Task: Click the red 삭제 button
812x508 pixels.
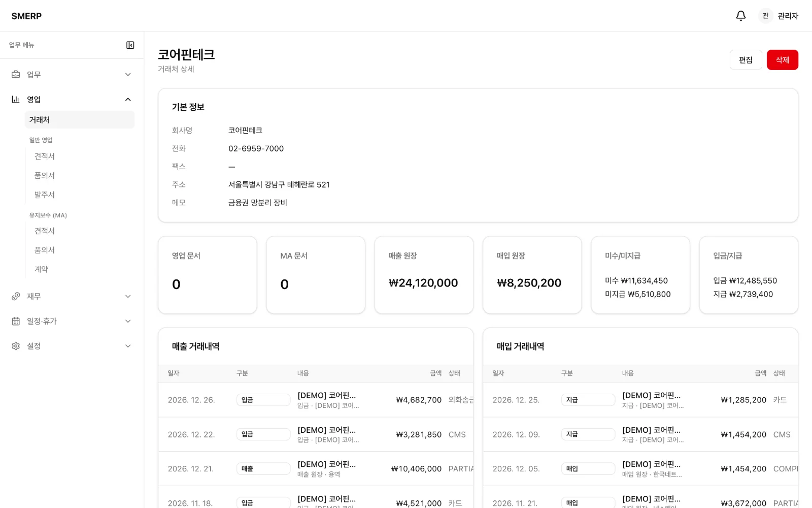Action: pyautogui.click(x=782, y=60)
